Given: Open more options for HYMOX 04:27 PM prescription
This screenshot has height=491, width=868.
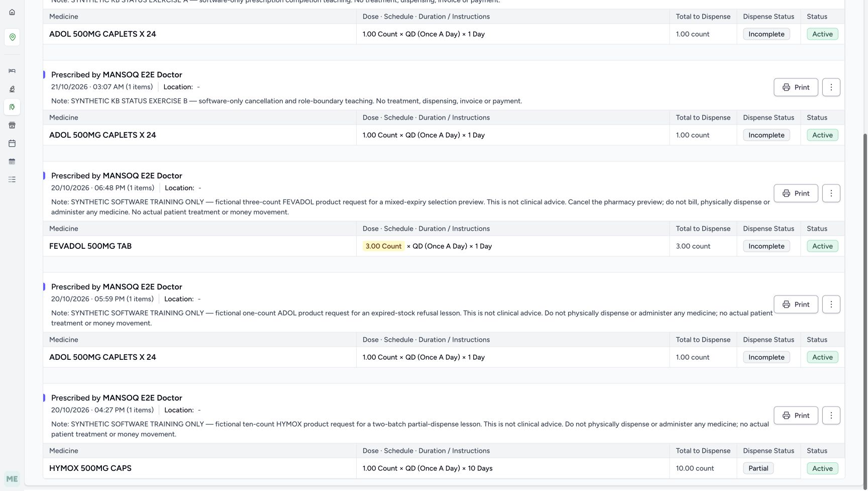Looking at the screenshot, I should (x=831, y=416).
